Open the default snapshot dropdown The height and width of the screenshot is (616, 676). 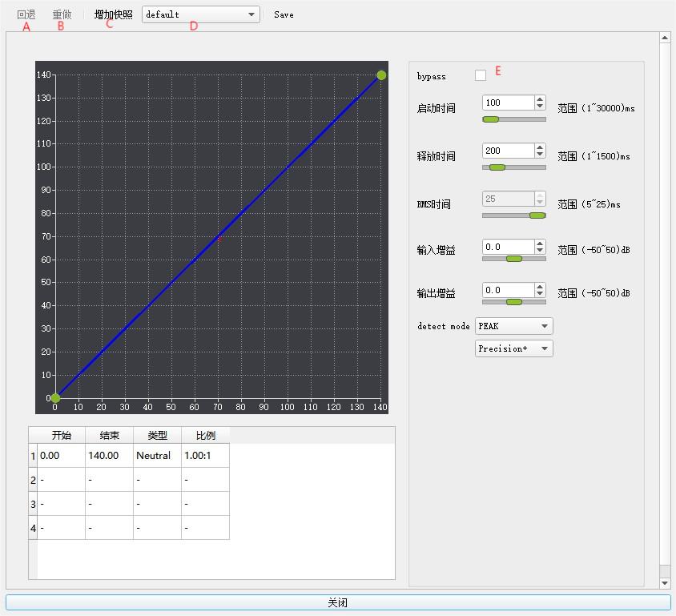(200, 14)
